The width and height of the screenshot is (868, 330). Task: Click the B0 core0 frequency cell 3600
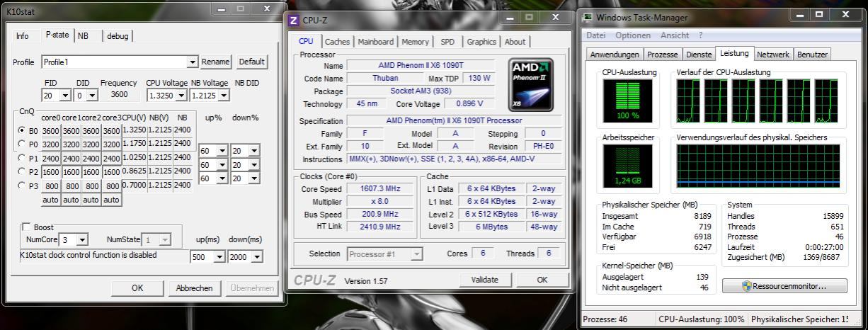(x=50, y=131)
